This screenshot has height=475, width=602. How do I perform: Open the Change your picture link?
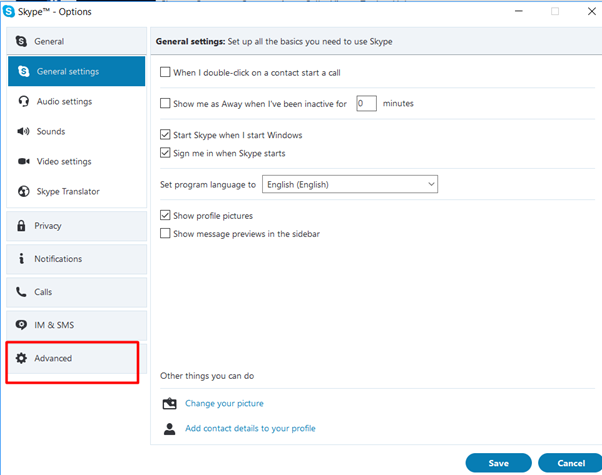pyautogui.click(x=224, y=403)
